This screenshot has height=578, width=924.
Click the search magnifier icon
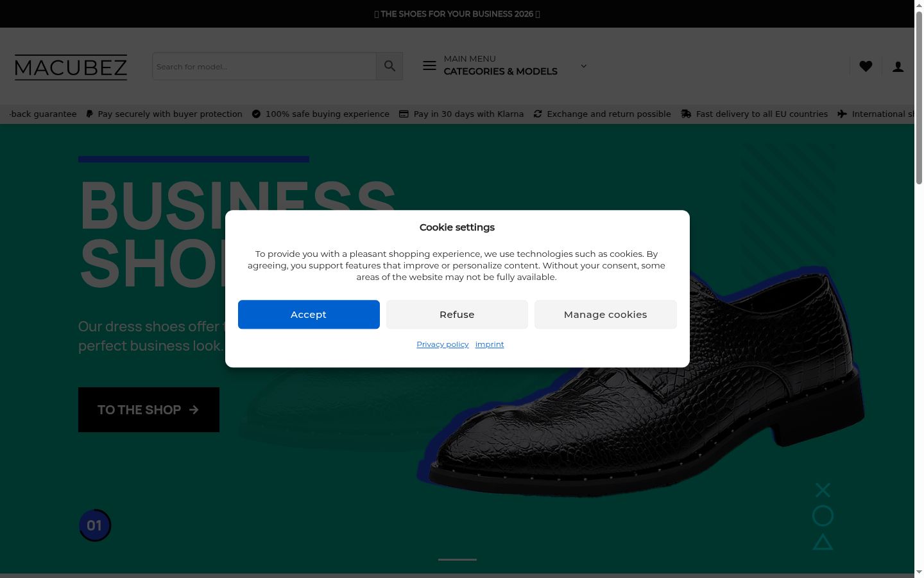tap(389, 66)
